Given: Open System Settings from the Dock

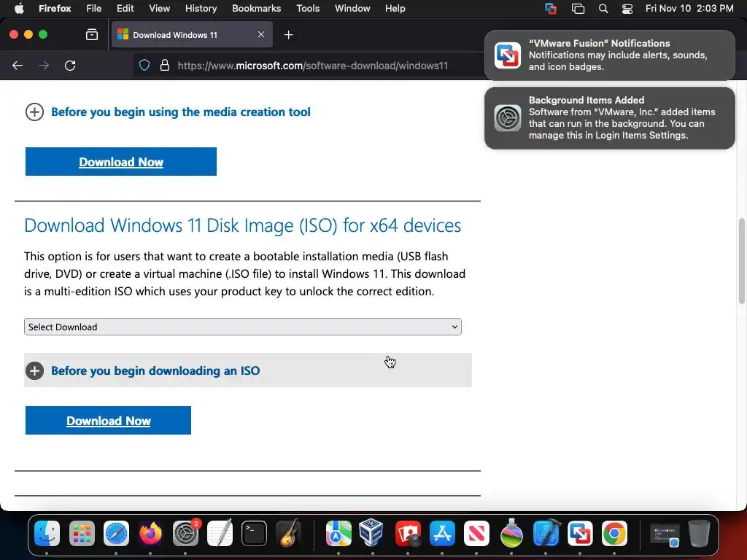Looking at the screenshot, I should tap(185, 533).
